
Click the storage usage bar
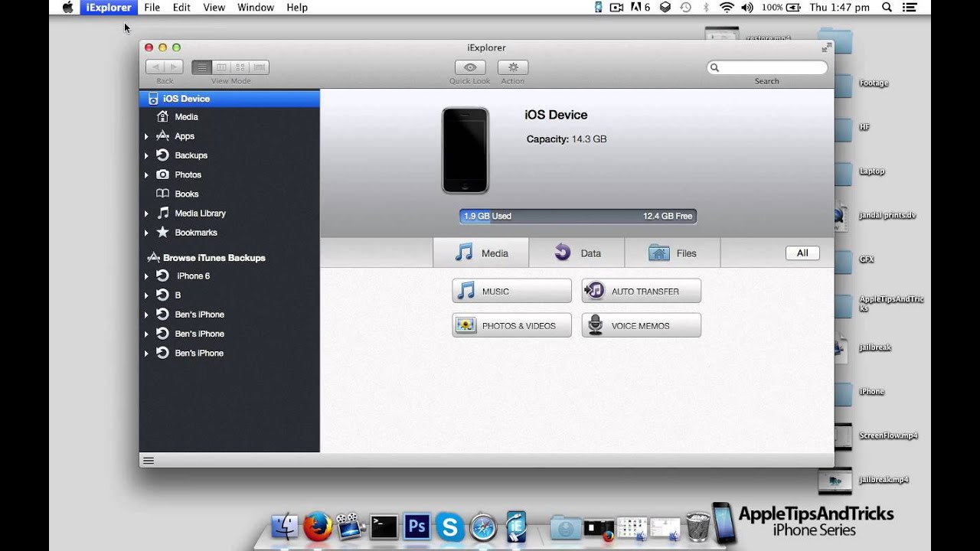pyautogui.click(x=578, y=217)
